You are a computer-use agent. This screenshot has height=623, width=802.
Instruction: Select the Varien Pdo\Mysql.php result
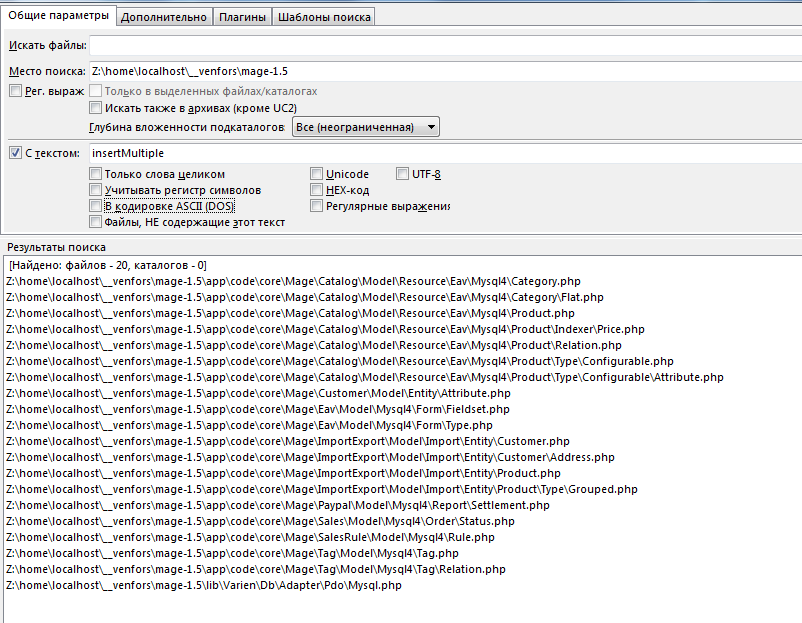(203, 585)
